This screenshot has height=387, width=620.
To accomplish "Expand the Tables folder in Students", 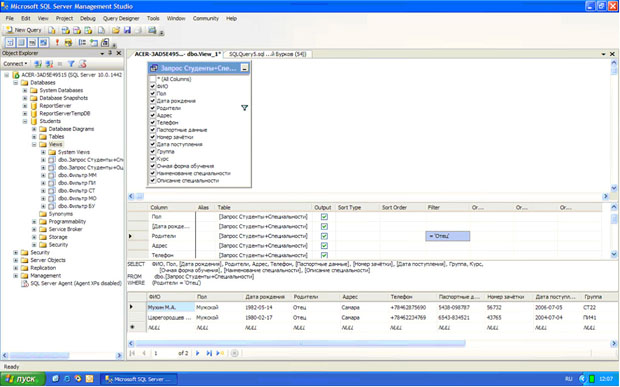I will (x=34, y=137).
